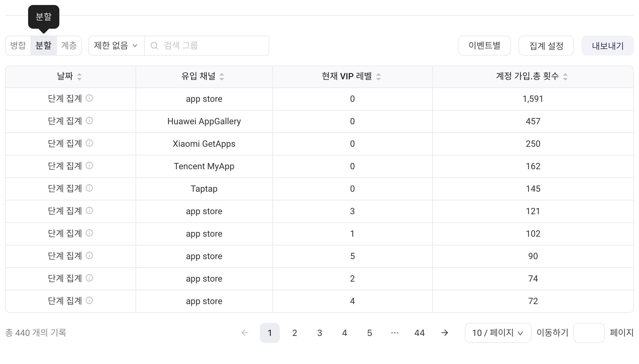Viewport: 639px width, 364px height.
Task: Click info icon in row with count 121
Action: tap(89, 211)
